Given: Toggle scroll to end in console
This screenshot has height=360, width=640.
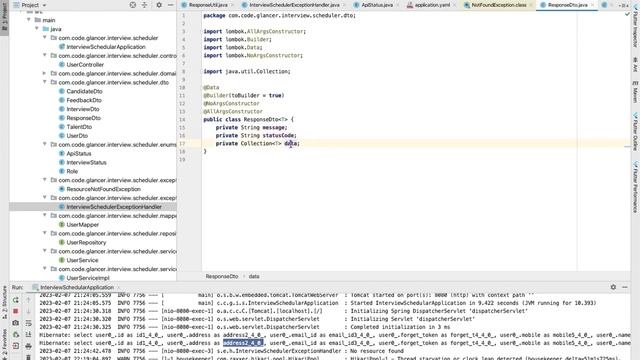Looking at the screenshot, I should click(29, 334).
